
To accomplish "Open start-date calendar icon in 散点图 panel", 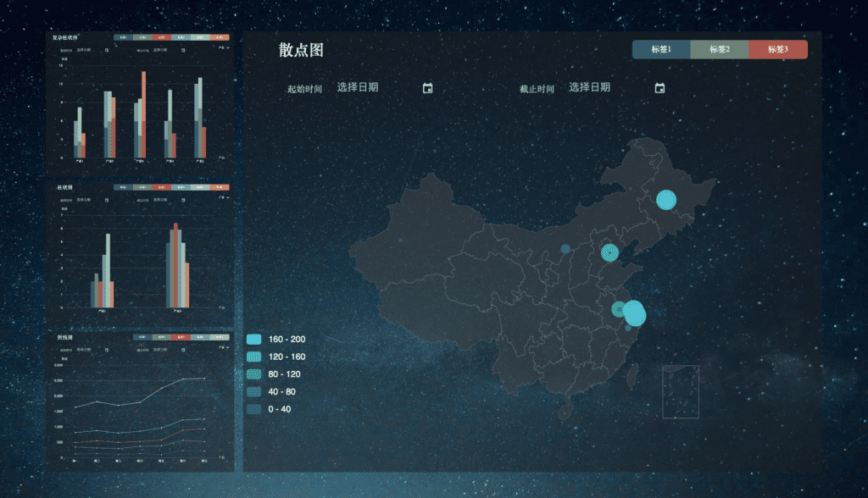I will point(427,88).
